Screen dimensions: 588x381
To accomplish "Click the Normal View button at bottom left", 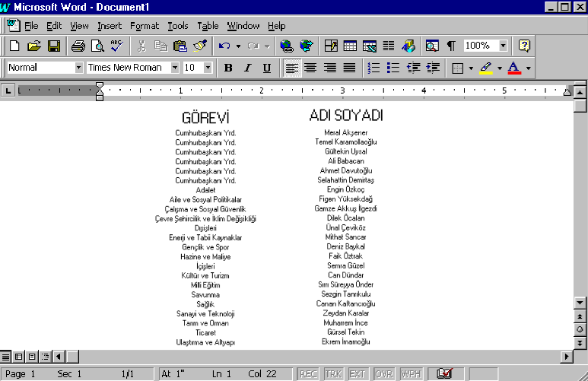I will click(6, 356).
